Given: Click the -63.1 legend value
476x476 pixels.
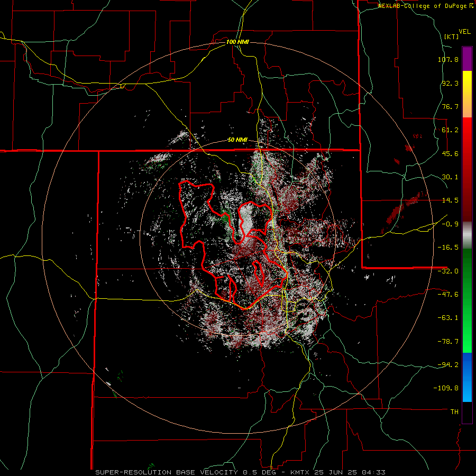Looking at the screenshot, I should [448, 318].
